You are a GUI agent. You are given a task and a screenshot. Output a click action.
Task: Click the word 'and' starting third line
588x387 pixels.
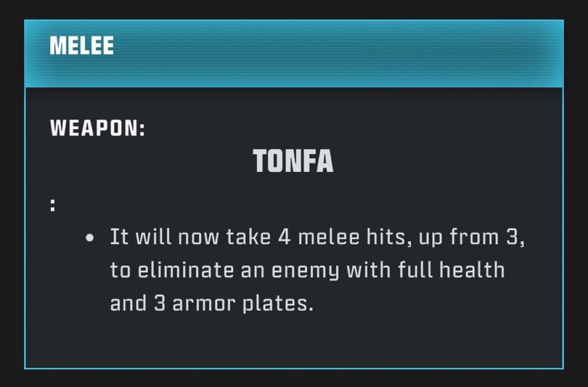point(128,303)
